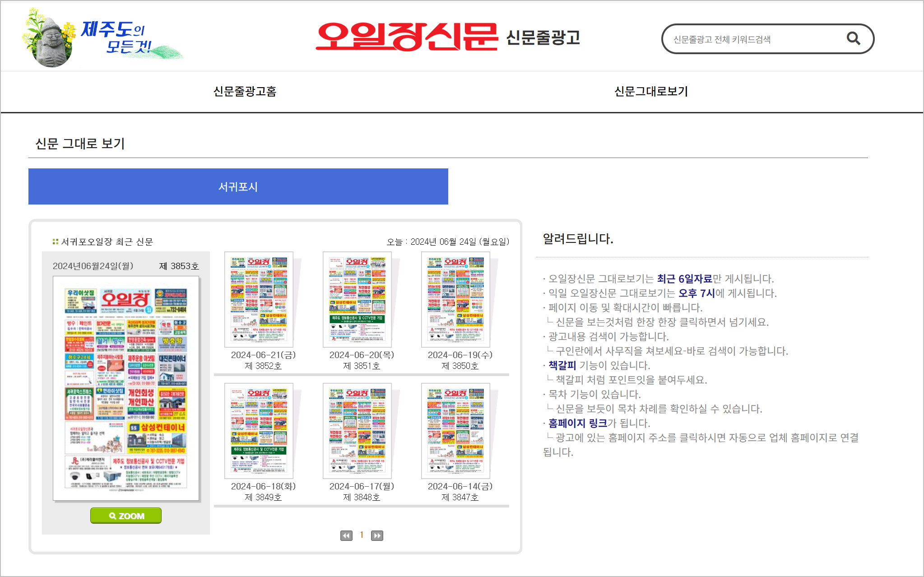The height and width of the screenshot is (577, 924).
Task: Open the 2024-06-21 issue thumbnail
Action: click(x=259, y=300)
